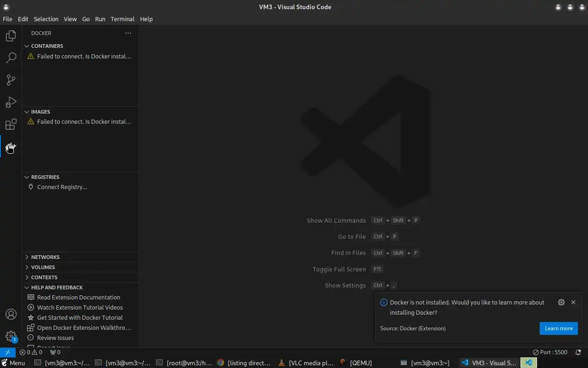
Task: Open the Search view icon
Action: [x=11, y=58]
